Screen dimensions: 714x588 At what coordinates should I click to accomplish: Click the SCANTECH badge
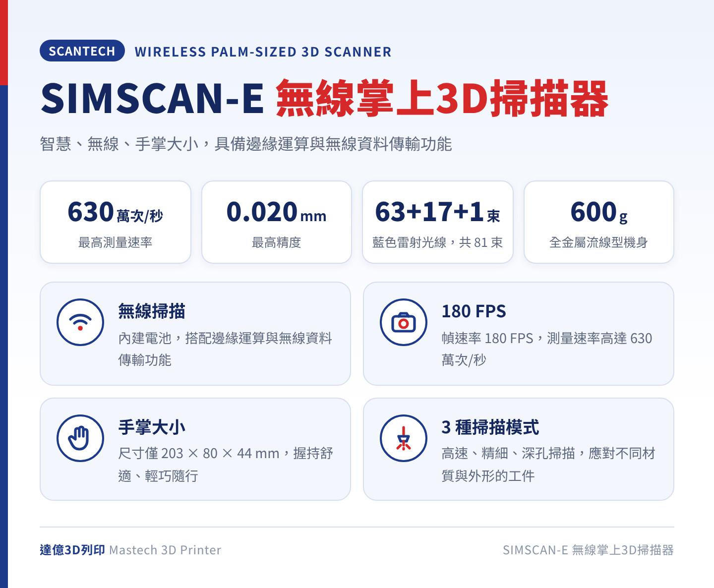[x=82, y=51]
